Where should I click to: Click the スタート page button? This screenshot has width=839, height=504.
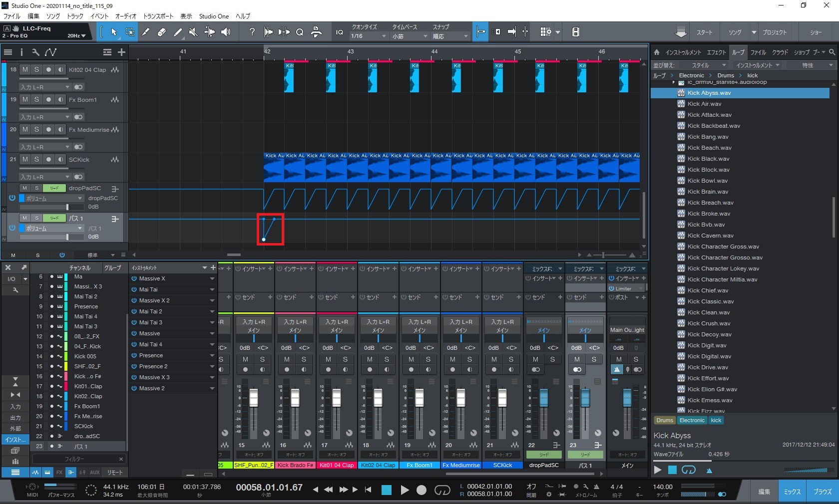705,32
